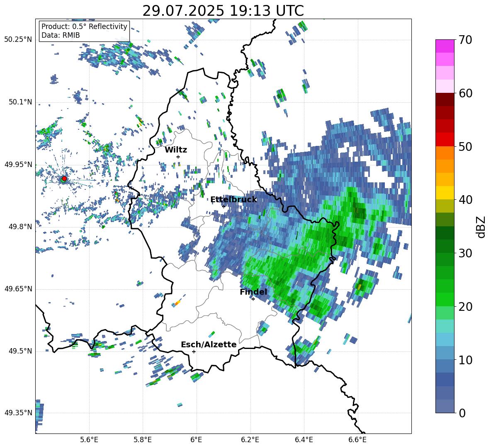This screenshot has width=491, height=448.
Task: Click the 30 tick on colorbar
Action: [x=465, y=253]
